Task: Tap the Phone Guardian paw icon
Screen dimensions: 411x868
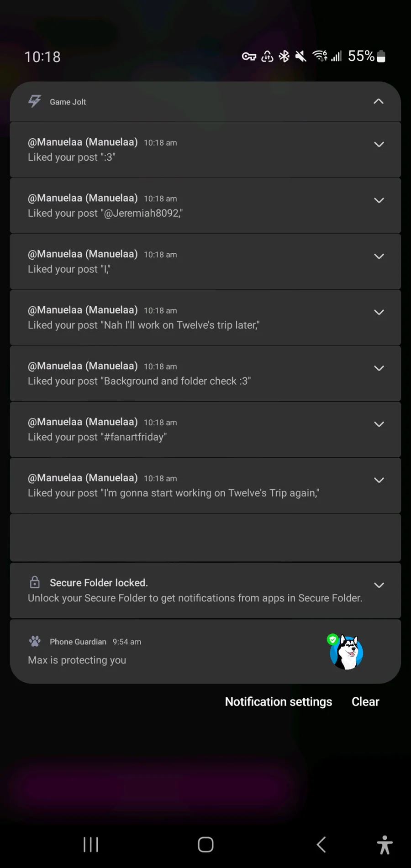Action: (35, 641)
